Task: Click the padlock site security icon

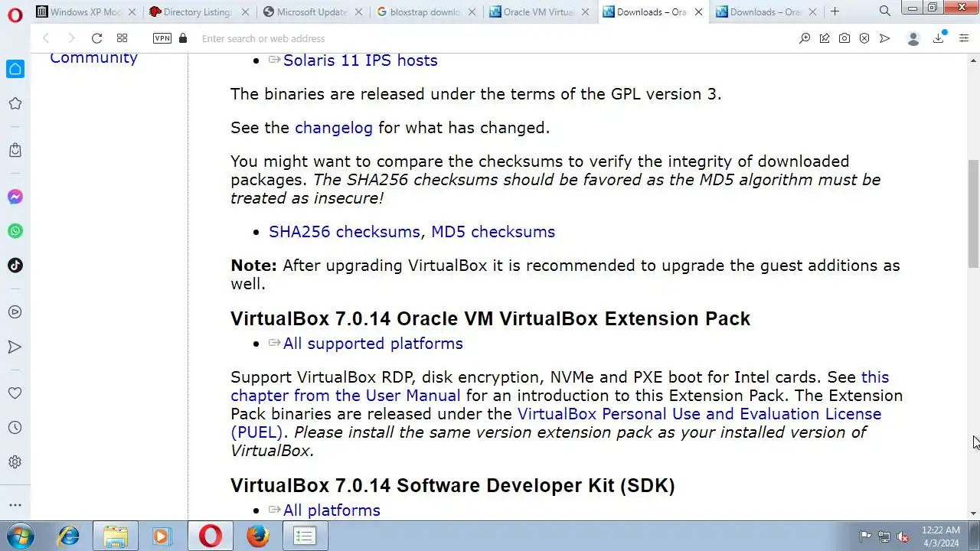Action: pos(183,38)
